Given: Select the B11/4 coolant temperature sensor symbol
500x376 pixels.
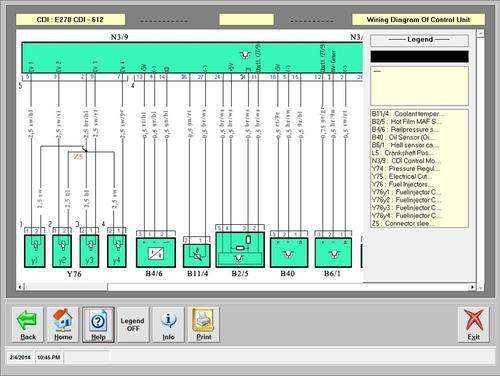Looking at the screenshot, I should click(x=197, y=256).
